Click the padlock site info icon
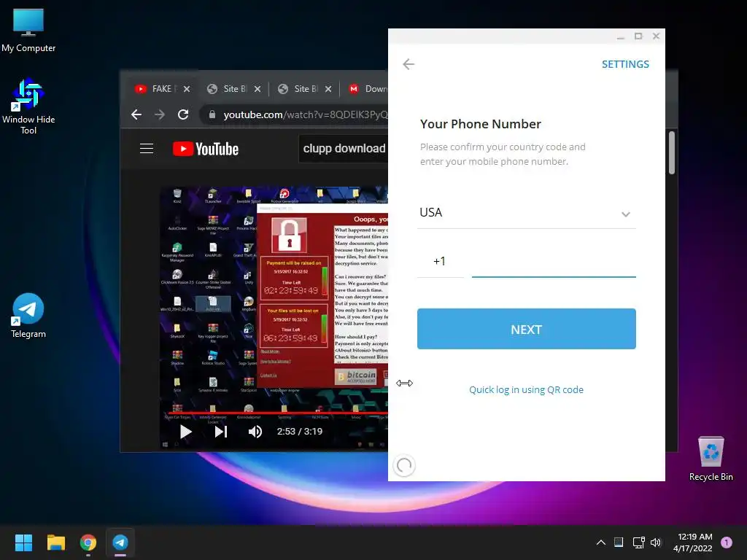Viewport: 747px width, 560px height. [x=212, y=114]
